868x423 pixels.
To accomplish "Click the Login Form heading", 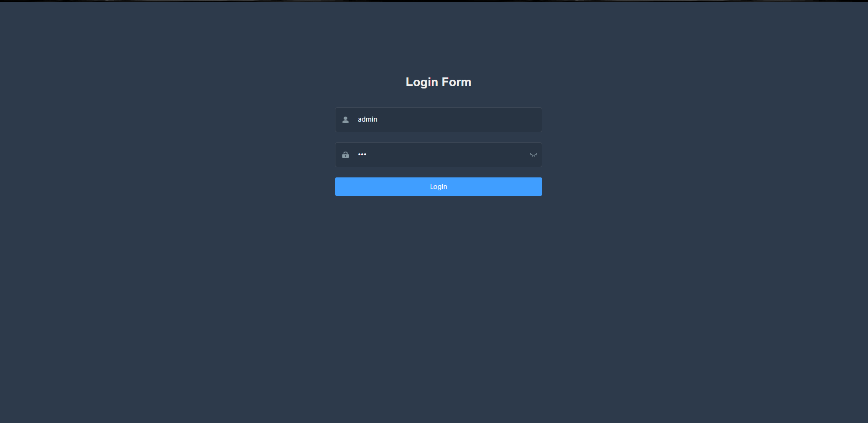I will coord(438,82).
